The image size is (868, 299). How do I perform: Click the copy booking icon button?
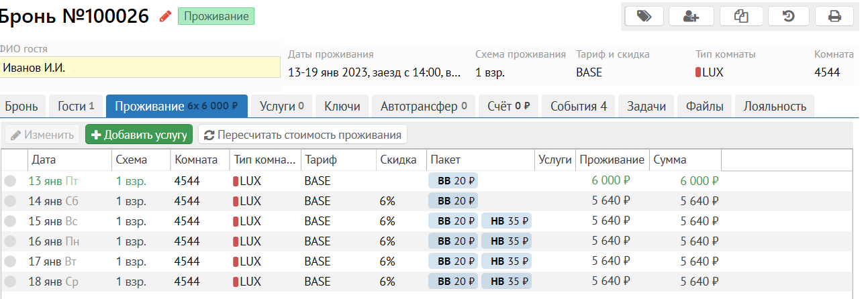coord(741,16)
